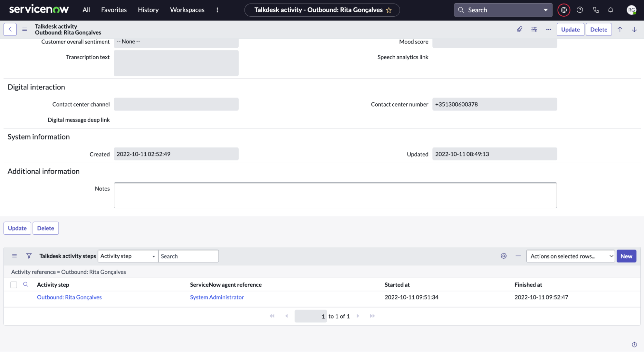Go to first page of list
The image size is (644, 352).
(x=272, y=316)
